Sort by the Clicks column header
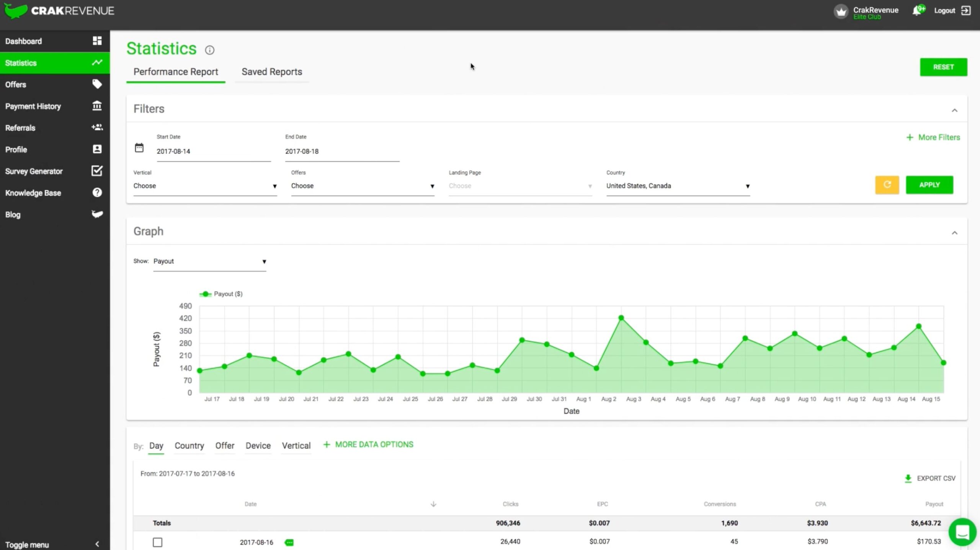 tap(510, 504)
